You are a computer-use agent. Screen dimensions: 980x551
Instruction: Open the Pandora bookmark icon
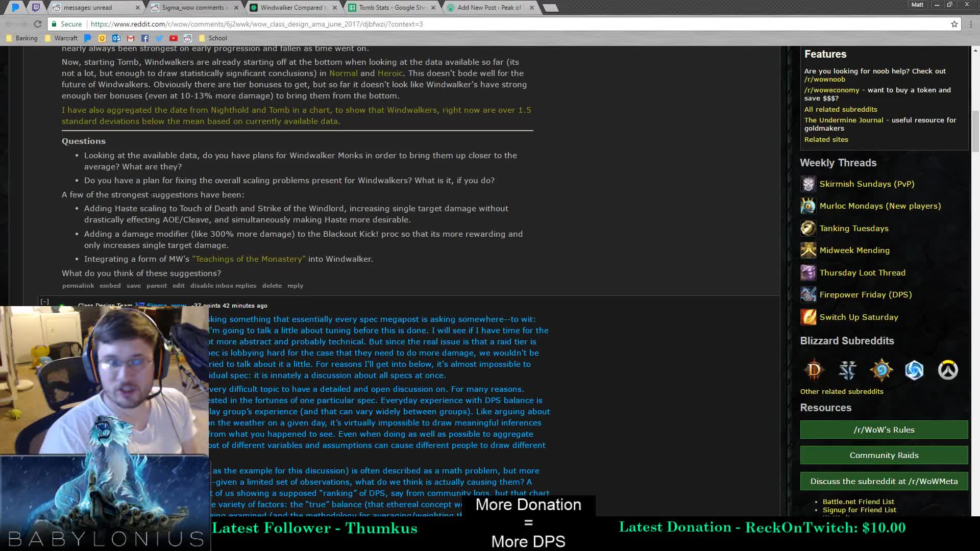coord(88,38)
